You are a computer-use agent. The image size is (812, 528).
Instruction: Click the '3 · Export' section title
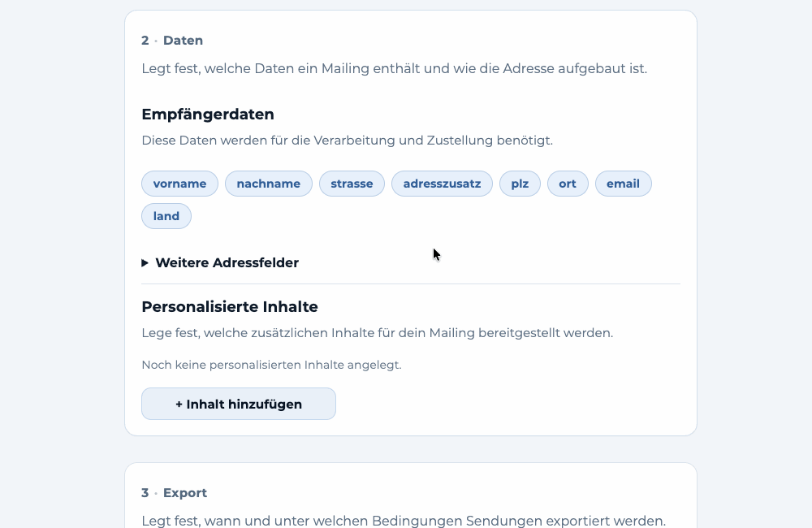click(174, 493)
